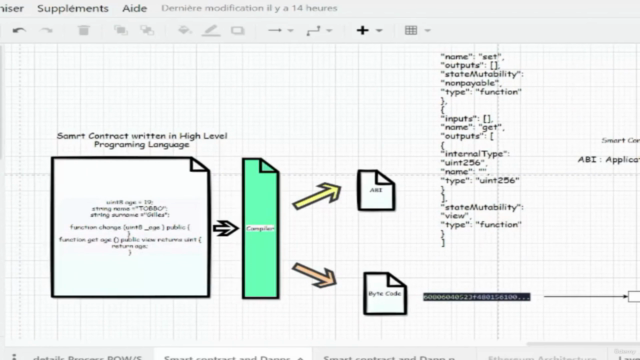Image resolution: width=640 pixels, height=360 pixels.
Task: Click the Redo arrow icon
Action: click(47, 30)
